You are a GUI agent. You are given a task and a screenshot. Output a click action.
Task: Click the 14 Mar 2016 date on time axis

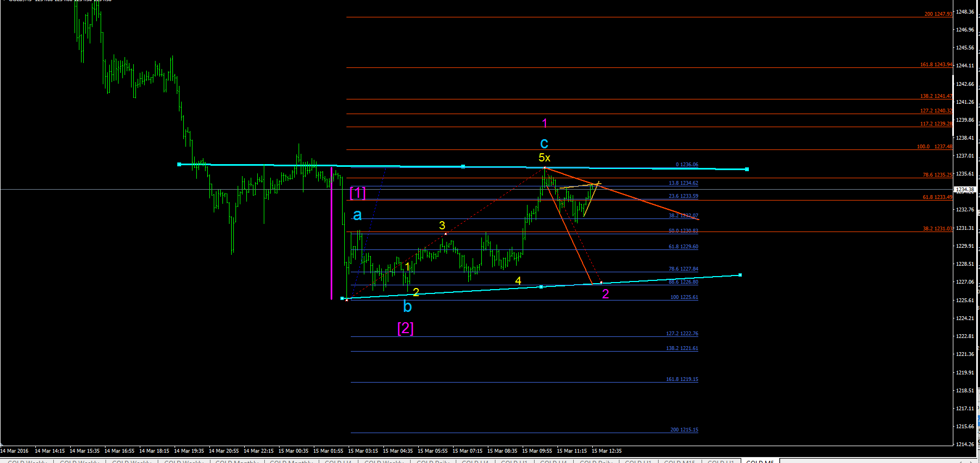15,451
